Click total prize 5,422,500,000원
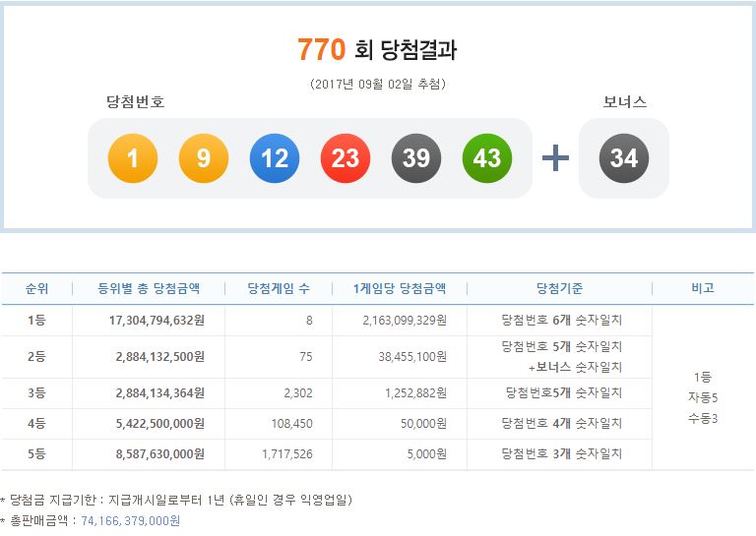The width and height of the screenshot is (756, 536). pyautogui.click(x=160, y=424)
